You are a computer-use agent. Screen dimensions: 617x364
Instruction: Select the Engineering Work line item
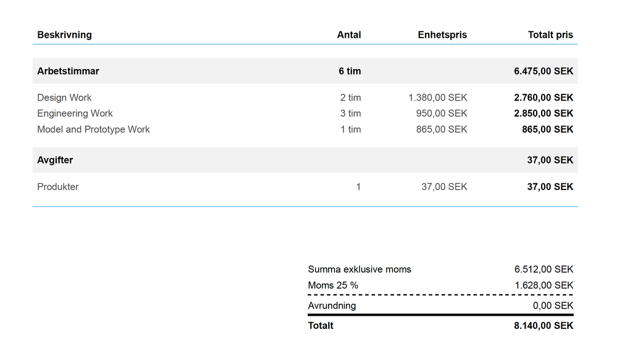pyautogui.click(x=305, y=113)
